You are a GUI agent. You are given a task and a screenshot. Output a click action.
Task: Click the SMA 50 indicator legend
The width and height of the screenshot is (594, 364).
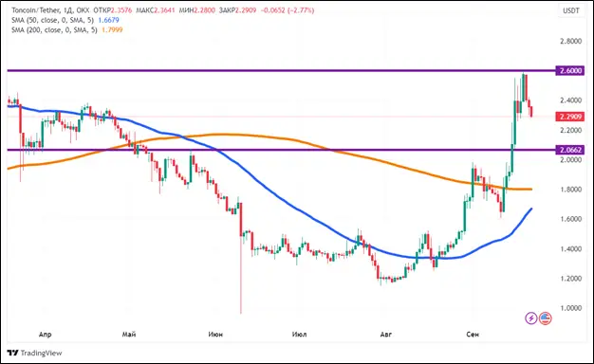(52, 20)
